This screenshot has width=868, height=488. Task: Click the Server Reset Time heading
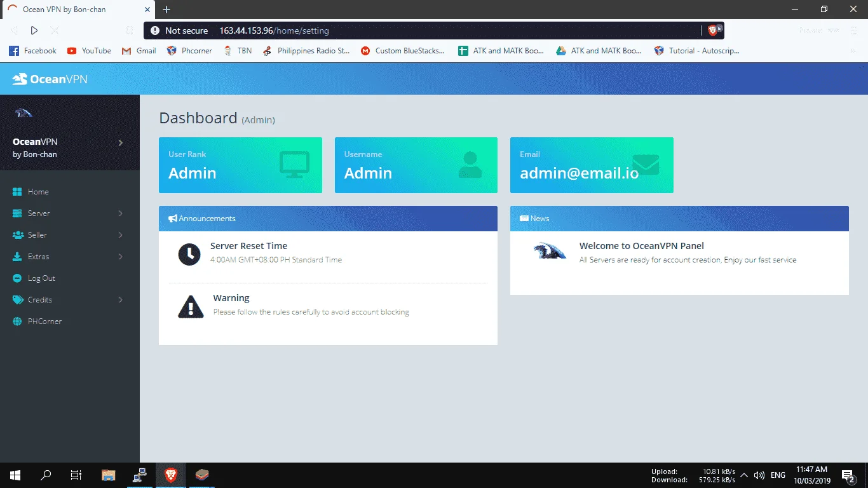point(248,246)
